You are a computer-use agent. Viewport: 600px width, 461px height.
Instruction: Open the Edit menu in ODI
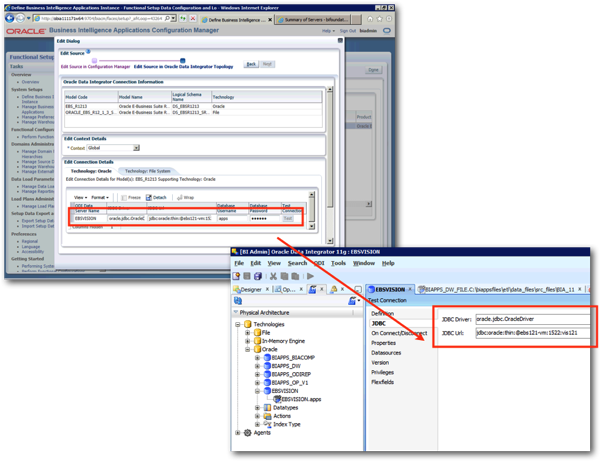point(256,263)
